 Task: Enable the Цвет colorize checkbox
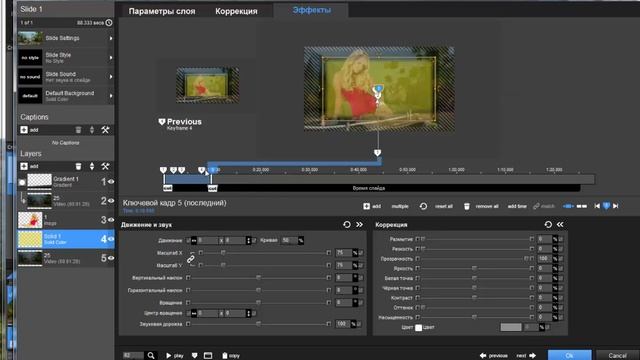tap(418, 327)
